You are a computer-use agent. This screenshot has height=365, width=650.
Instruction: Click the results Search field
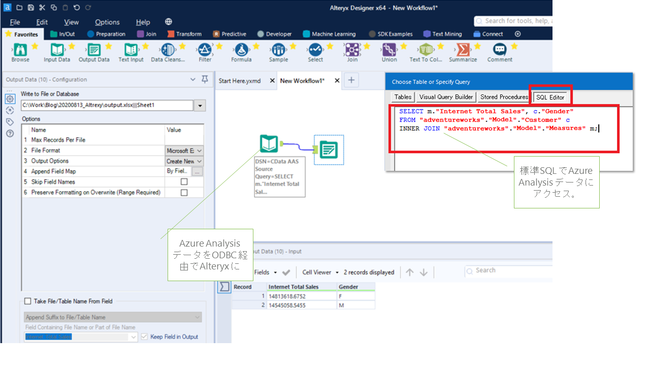pos(508,270)
